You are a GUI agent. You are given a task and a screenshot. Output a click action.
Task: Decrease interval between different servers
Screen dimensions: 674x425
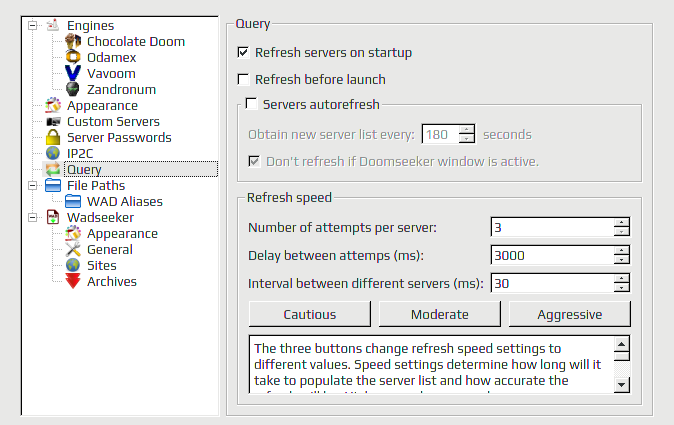621,287
